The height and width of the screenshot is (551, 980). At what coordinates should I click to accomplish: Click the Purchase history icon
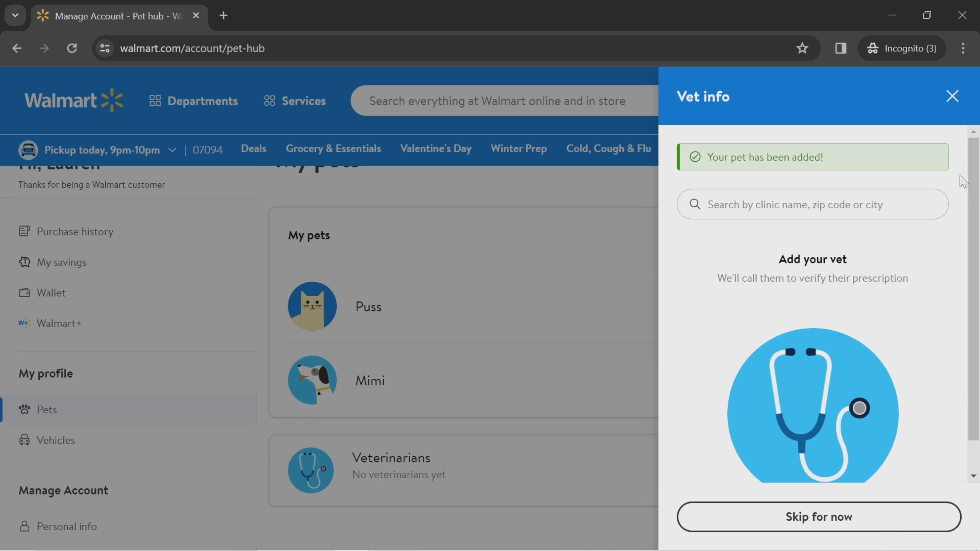24,231
